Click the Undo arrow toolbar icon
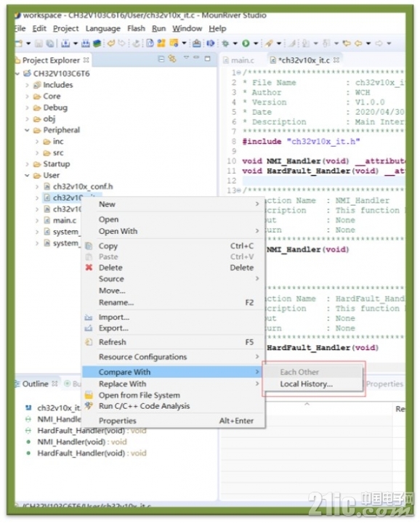 (x=111, y=44)
